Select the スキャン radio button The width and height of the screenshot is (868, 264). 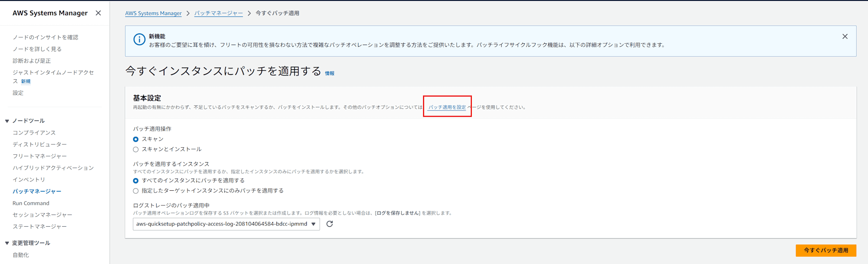136,139
